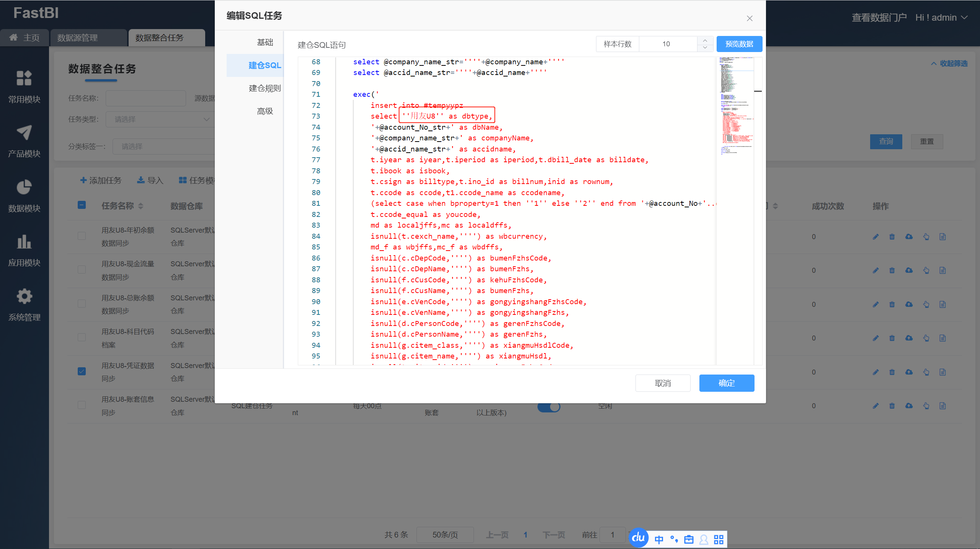The height and width of the screenshot is (549, 980).
Task: Check the 用友U8-账套信息同步 row checkbox
Action: point(82,405)
